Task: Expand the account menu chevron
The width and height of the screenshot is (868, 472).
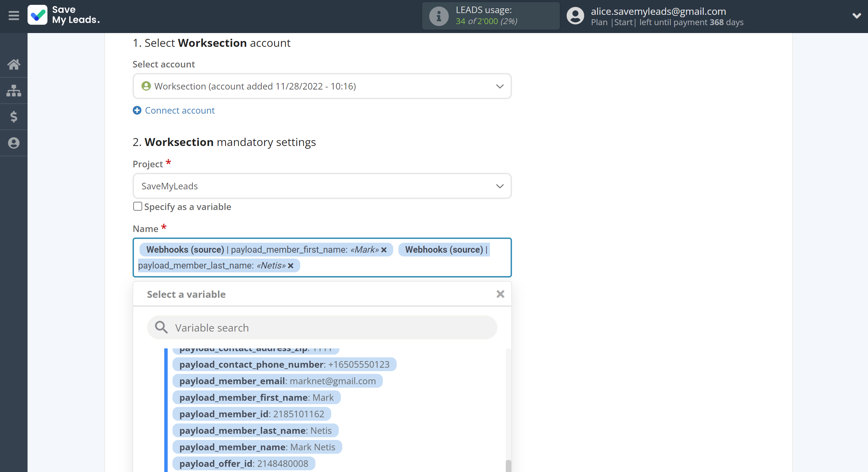Action: pos(857,16)
